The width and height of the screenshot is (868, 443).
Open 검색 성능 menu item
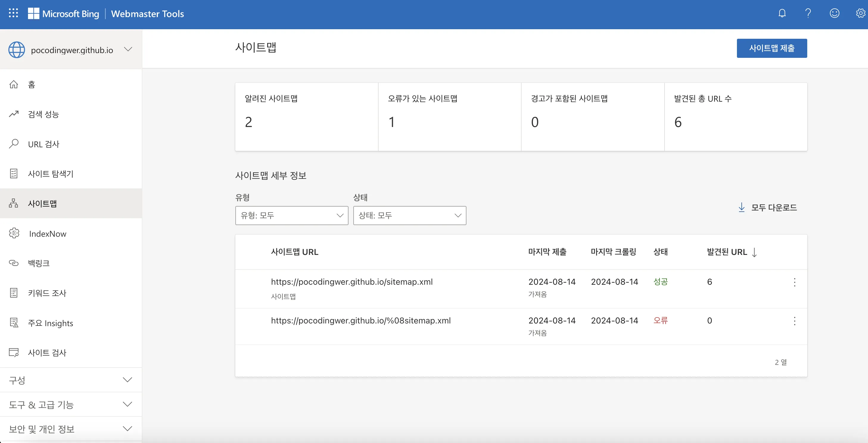click(71, 114)
